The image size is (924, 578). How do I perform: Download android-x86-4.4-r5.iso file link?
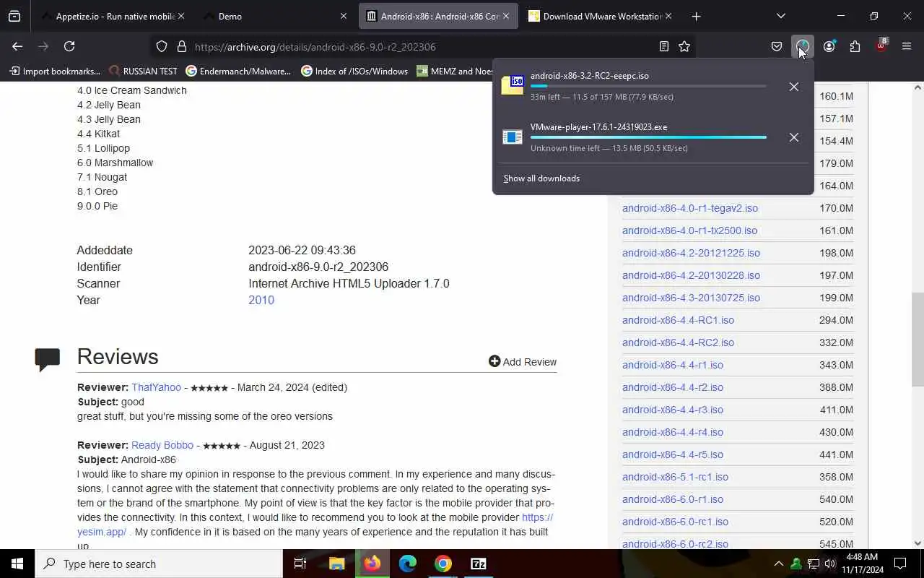(x=673, y=454)
